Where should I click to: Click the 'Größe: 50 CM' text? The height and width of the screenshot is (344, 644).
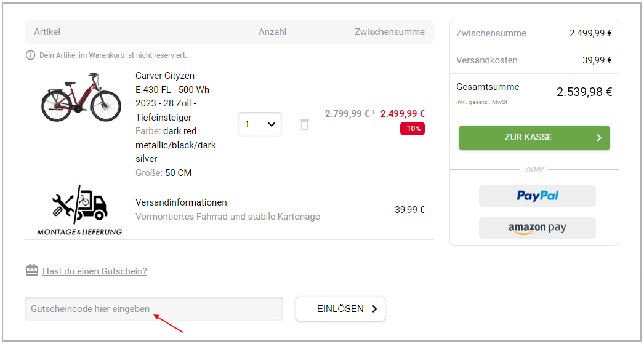click(x=164, y=173)
